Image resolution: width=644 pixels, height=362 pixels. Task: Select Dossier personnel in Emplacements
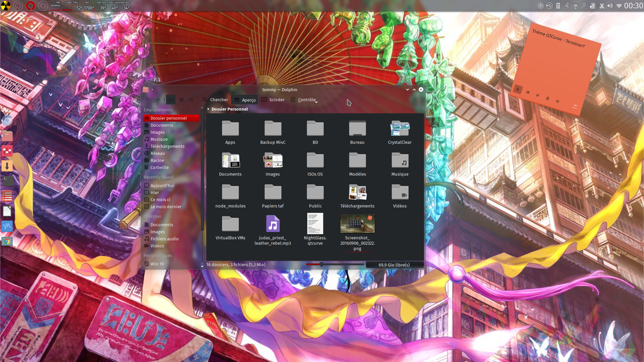pos(171,118)
